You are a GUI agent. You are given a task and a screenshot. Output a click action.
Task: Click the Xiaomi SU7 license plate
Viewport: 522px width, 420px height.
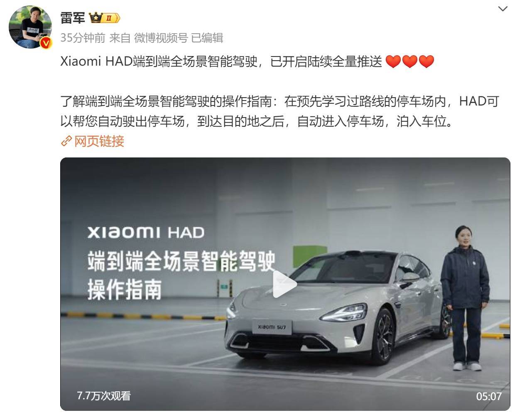tap(272, 327)
